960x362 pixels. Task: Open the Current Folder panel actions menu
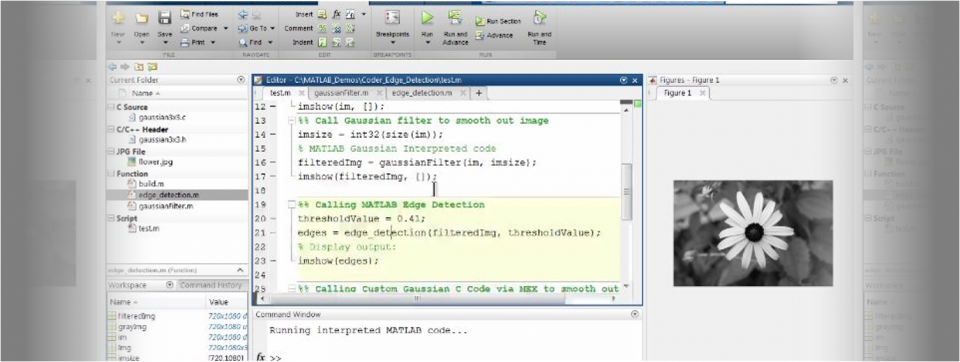[241, 80]
